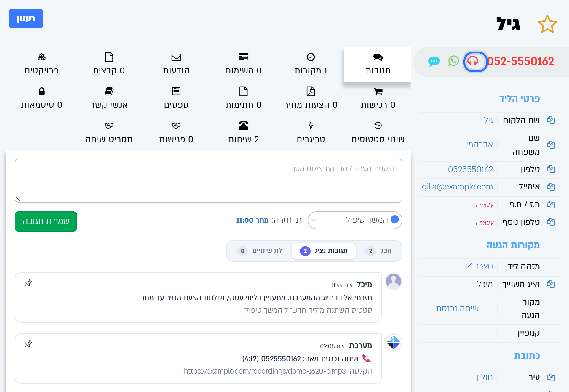
Task: Click the add-note text area
Action: click(x=209, y=181)
